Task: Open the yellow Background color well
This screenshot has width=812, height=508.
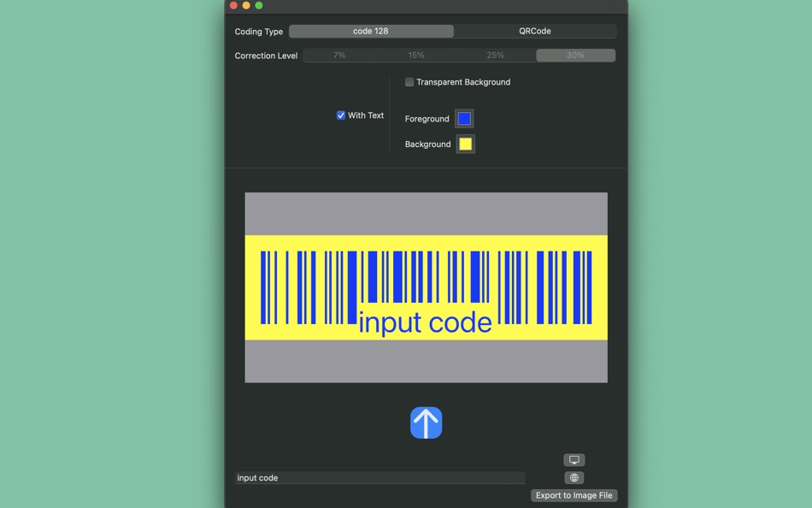Action: click(465, 145)
